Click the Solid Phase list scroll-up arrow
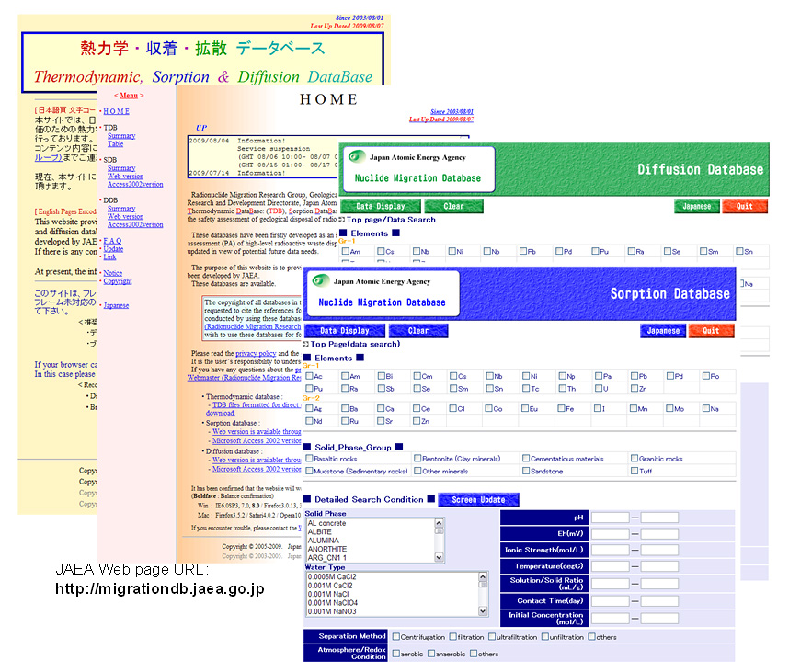Image resolution: width=789 pixels, height=672 pixels. pyautogui.click(x=440, y=523)
